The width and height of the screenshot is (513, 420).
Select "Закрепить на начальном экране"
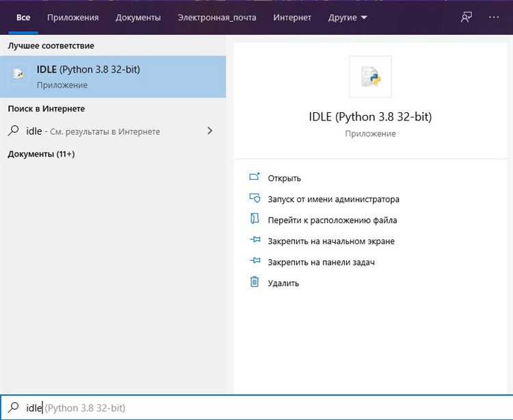pos(331,241)
